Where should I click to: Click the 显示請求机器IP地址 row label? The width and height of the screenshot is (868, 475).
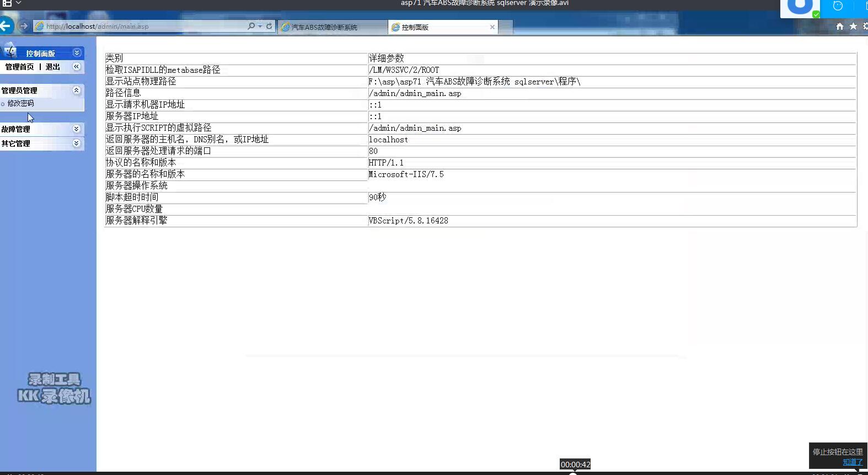(145, 104)
